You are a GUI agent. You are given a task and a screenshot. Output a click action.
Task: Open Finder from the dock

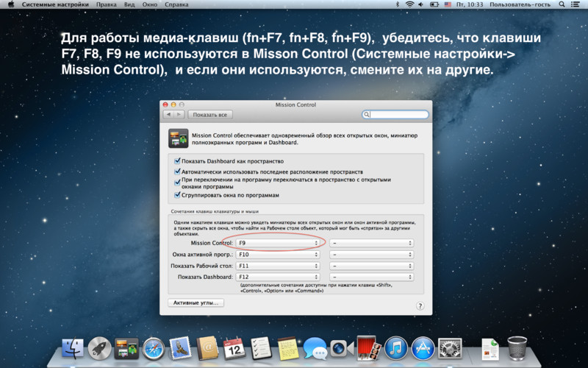pyautogui.click(x=73, y=348)
